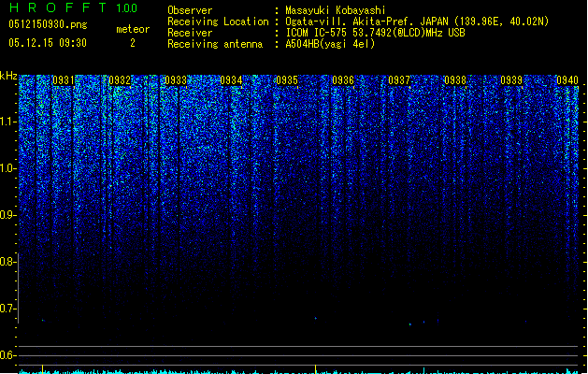
Task: Click the 0933 time marker
Action: click(176, 80)
